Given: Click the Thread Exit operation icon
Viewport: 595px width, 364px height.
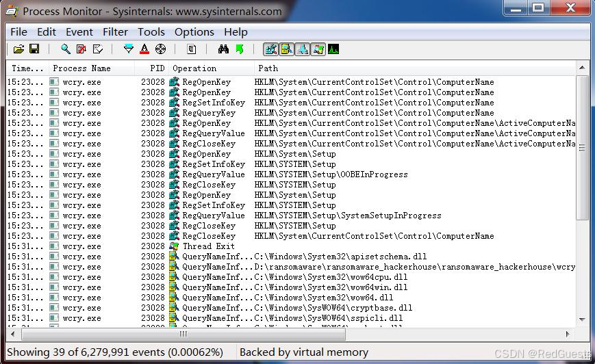Looking at the screenshot, I should [174, 246].
